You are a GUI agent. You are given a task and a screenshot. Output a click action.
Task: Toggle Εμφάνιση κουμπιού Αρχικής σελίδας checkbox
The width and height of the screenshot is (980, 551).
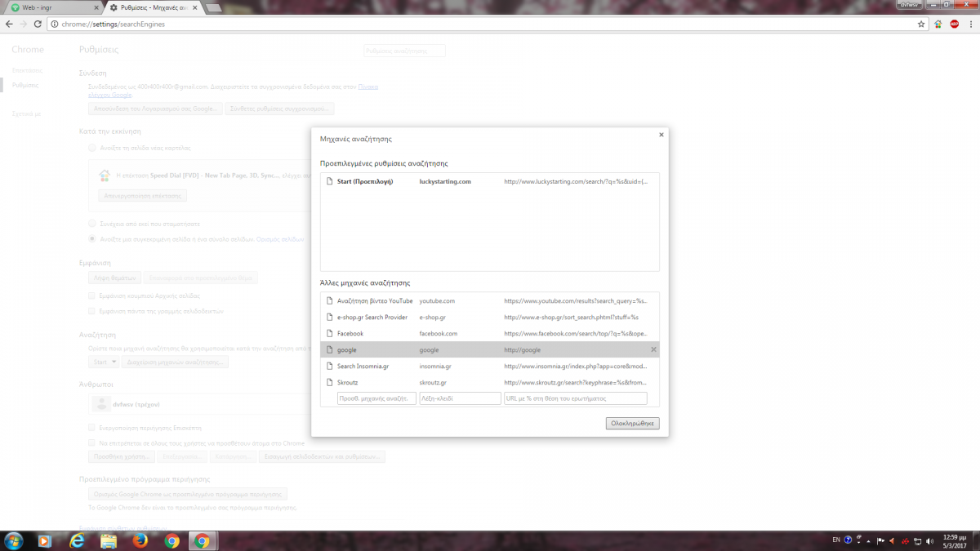(x=91, y=295)
